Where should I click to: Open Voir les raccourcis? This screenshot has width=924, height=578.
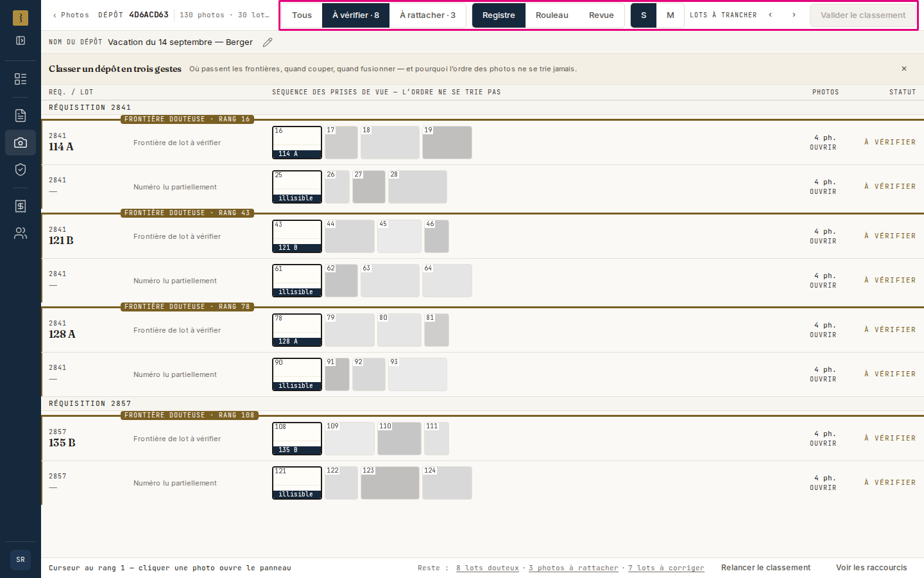click(871, 568)
